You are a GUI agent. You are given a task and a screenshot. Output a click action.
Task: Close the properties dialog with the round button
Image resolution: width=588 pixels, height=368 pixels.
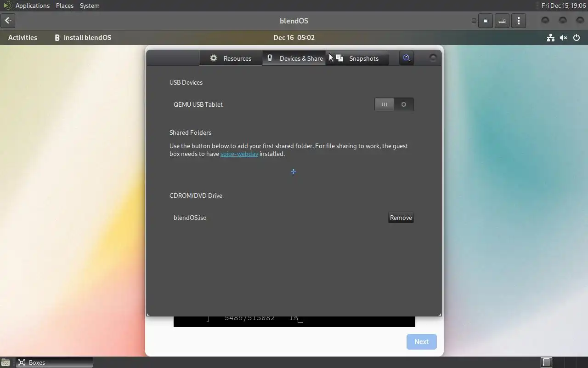433,58
